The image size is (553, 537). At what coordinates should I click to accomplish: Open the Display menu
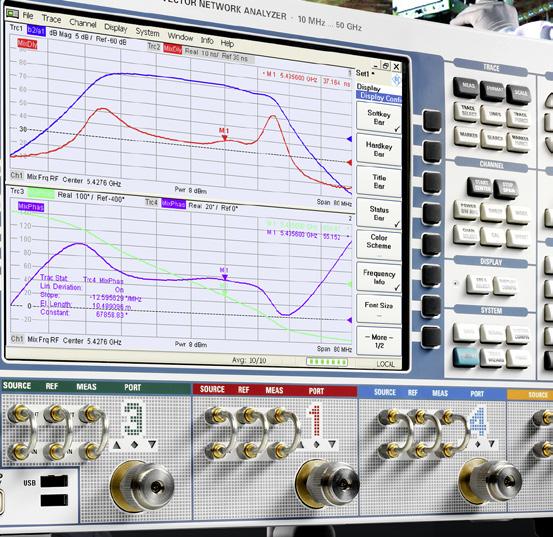click(116, 28)
